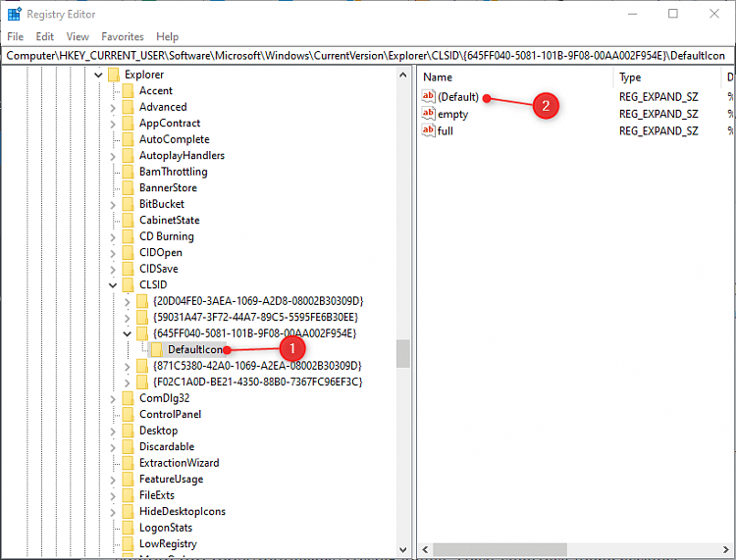This screenshot has width=736, height=560.
Task: Collapse the CLSID key
Action: coord(113,285)
